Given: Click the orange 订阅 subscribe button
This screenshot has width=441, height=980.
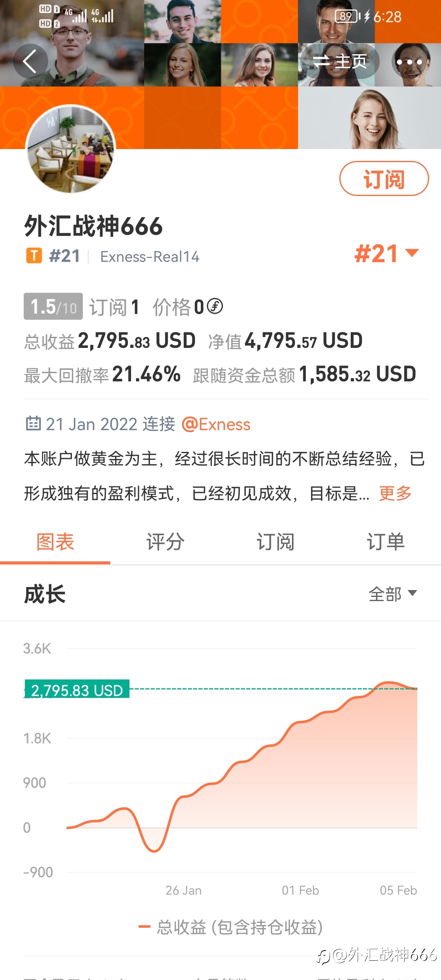Looking at the screenshot, I should point(384,179).
